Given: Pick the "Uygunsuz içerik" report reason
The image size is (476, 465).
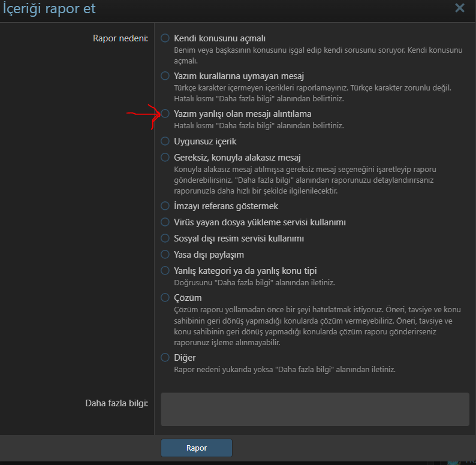Looking at the screenshot, I should pyautogui.click(x=165, y=141).
